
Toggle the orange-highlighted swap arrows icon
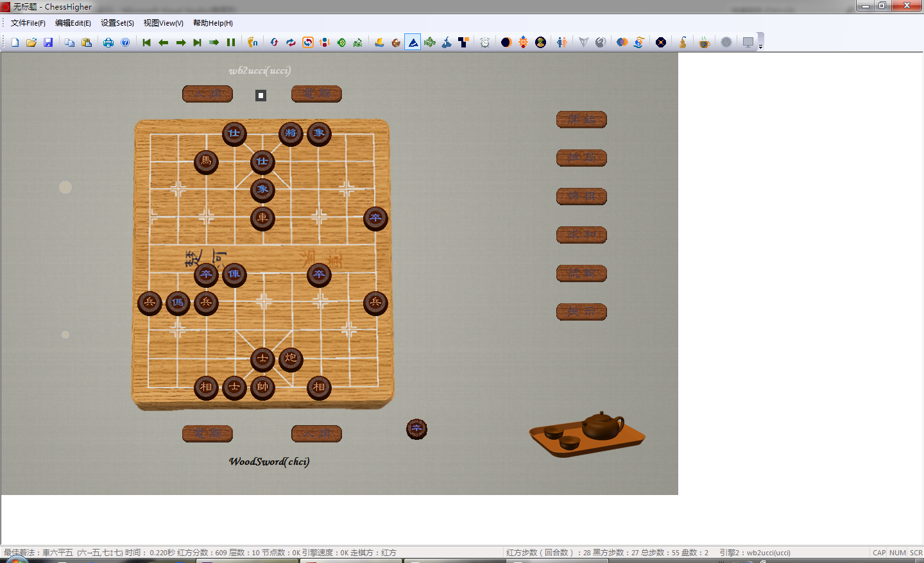click(308, 42)
